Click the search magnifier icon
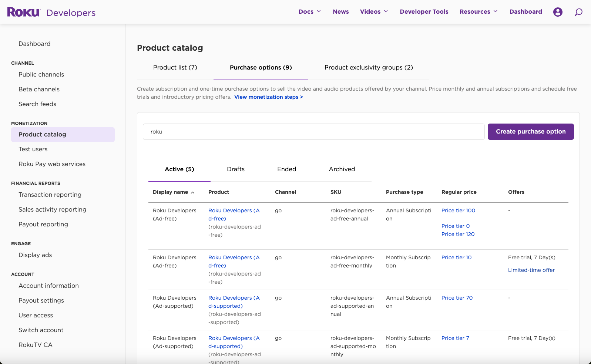Screen dimensions: 591x364 (x=578, y=12)
